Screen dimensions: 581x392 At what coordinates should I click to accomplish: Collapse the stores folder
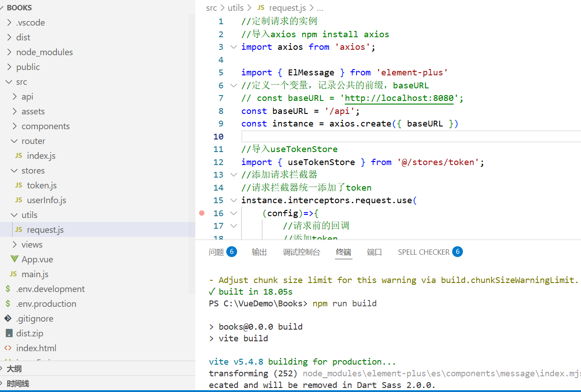tap(15, 170)
